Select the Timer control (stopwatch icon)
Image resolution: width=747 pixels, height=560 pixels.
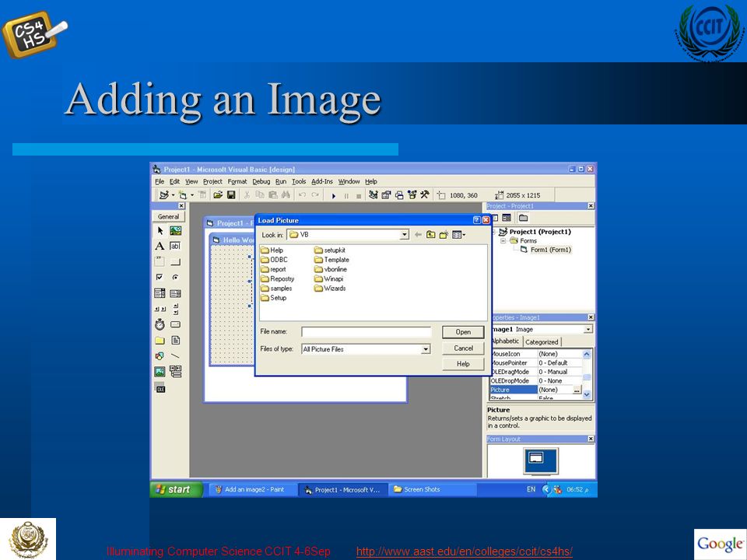pyautogui.click(x=160, y=325)
